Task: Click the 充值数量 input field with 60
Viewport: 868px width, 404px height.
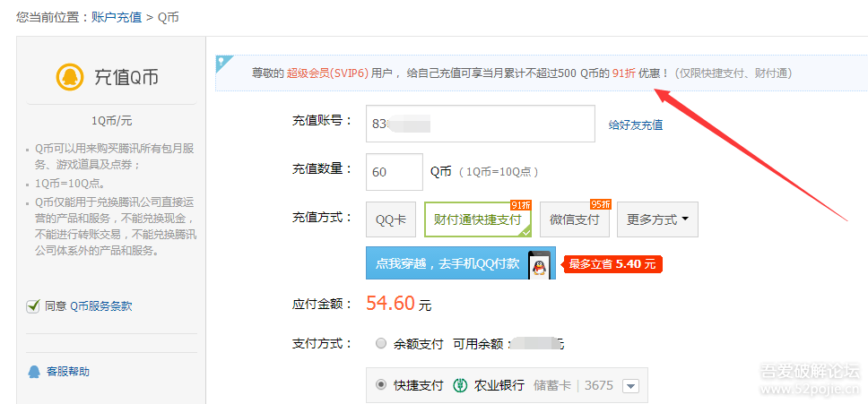Action: 395,172
